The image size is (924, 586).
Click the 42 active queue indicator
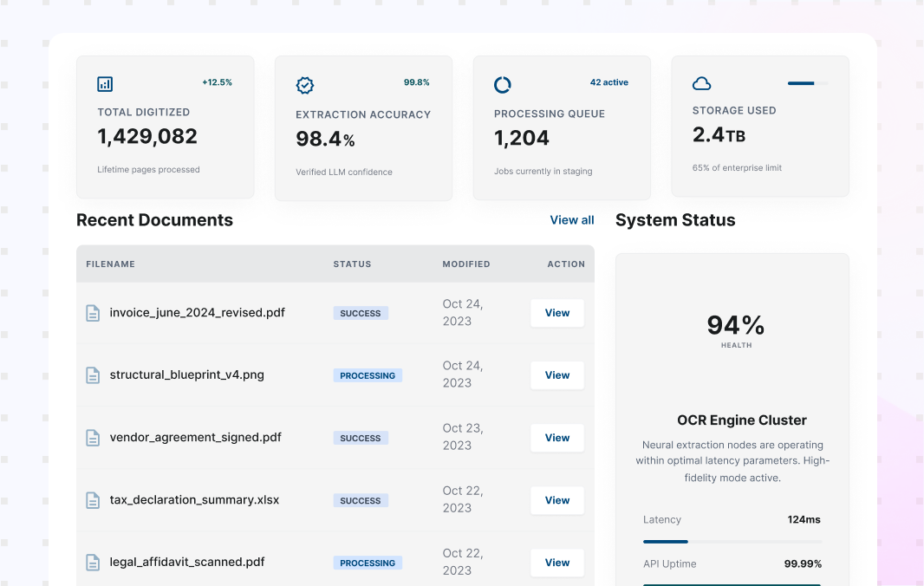pos(608,82)
